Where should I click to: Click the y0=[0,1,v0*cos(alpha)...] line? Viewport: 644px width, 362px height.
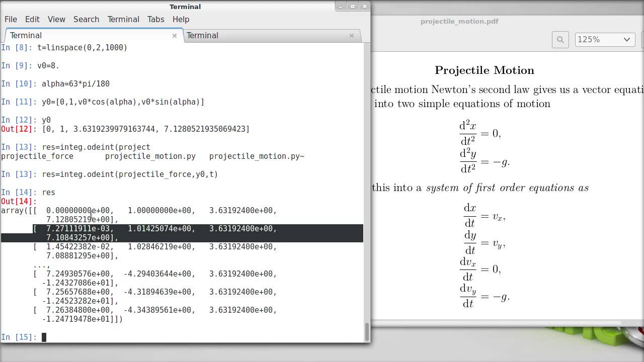(123, 102)
